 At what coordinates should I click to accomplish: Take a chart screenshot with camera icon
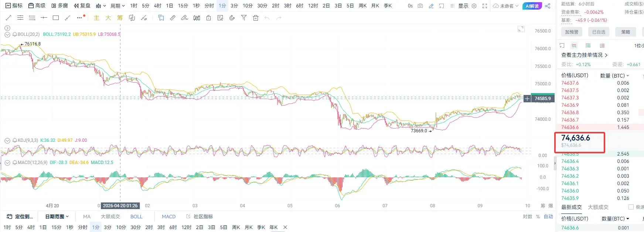420,6
